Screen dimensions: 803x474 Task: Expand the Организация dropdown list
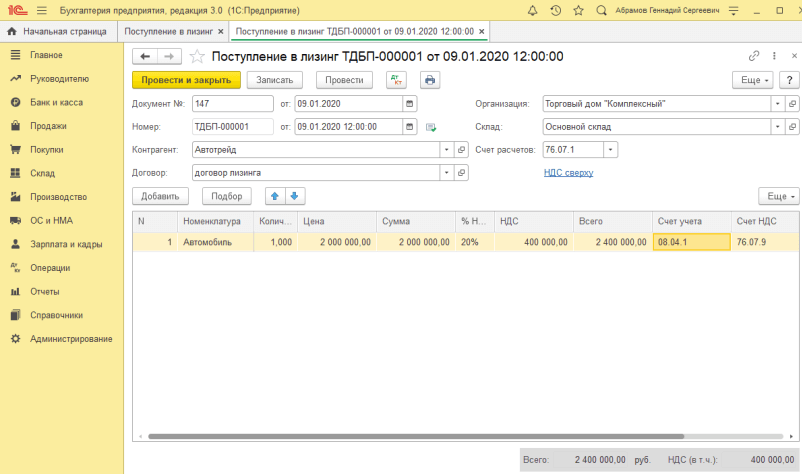(x=777, y=103)
